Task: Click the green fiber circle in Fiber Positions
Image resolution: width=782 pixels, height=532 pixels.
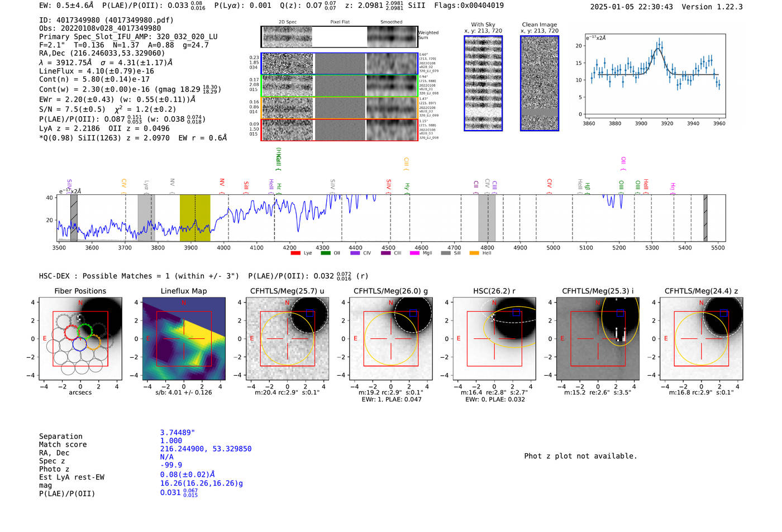Action: coord(85,330)
